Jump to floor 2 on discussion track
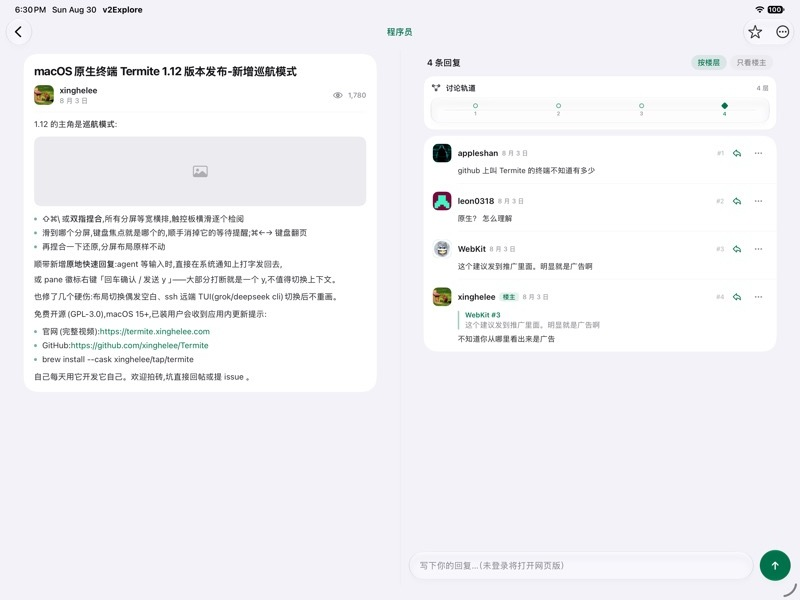This screenshot has width=800, height=600. pyautogui.click(x=558, y=108)
